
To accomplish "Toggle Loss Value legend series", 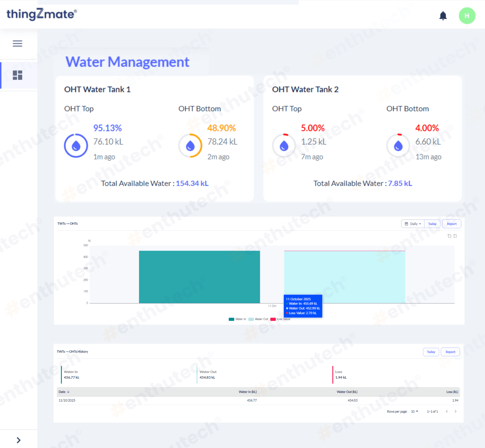I will 280,319.
